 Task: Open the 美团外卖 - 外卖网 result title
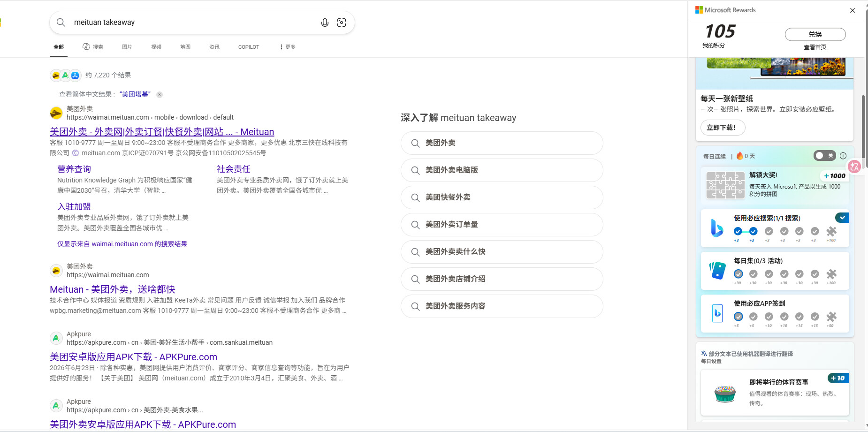pos(162,132)
